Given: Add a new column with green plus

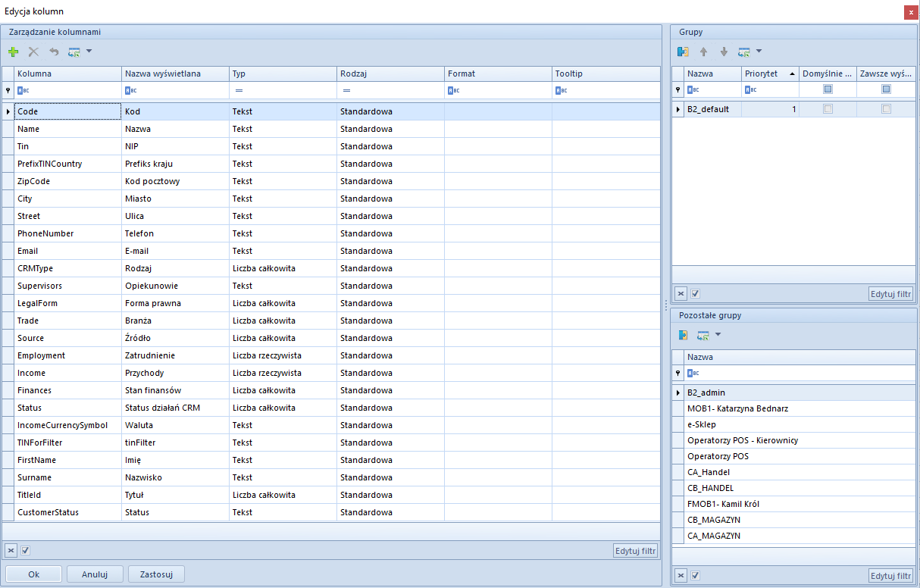Looking at the screenshot, I should tap(14, 52).
